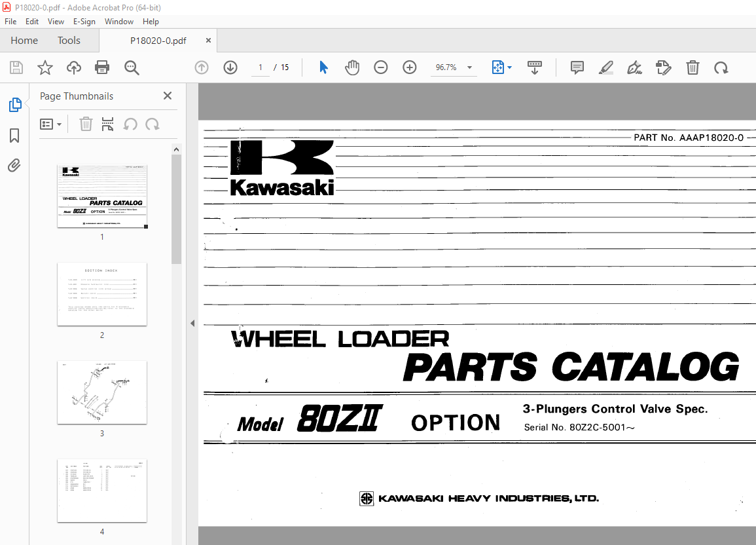Screen dimensions: 756x545
Task: Select page 1 thumbnail
Action: [x=102, y=197]
